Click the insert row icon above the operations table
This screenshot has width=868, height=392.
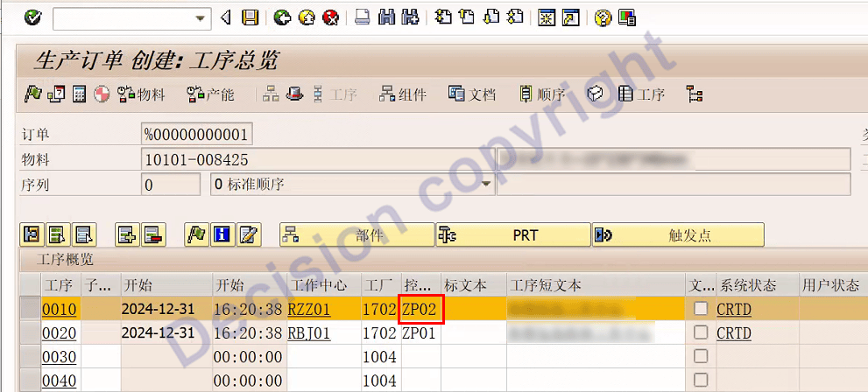128,234
